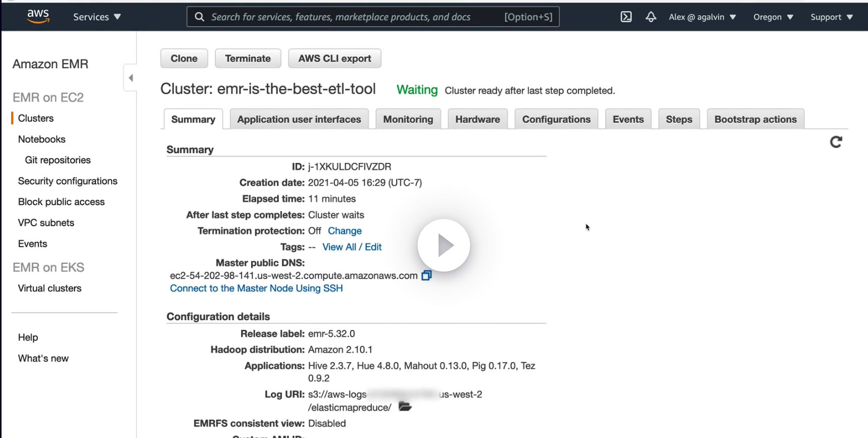Change the termination protection setting
This screenshot has width=868, height=438.
tap(345, 231)
